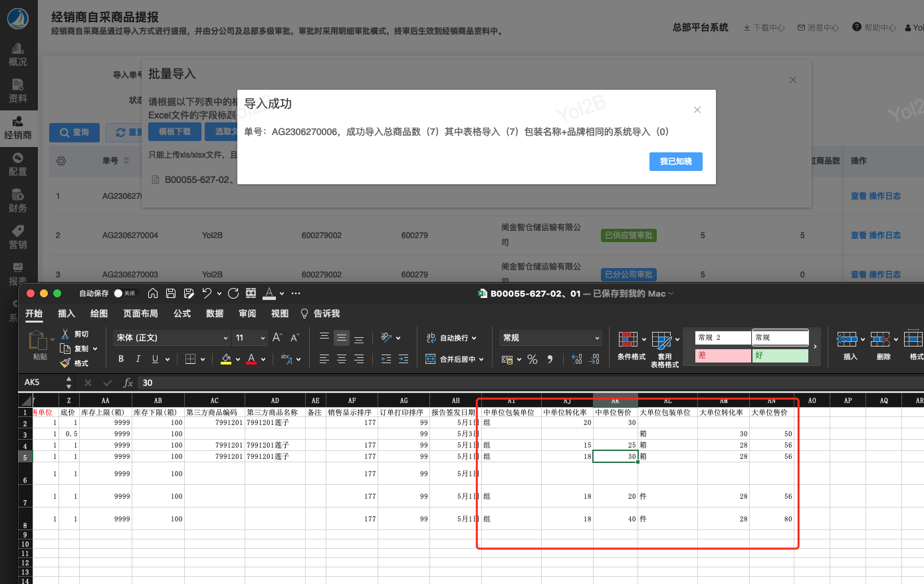
Task: Select the green 好 cell style swatch
Action: coord(780,355)
